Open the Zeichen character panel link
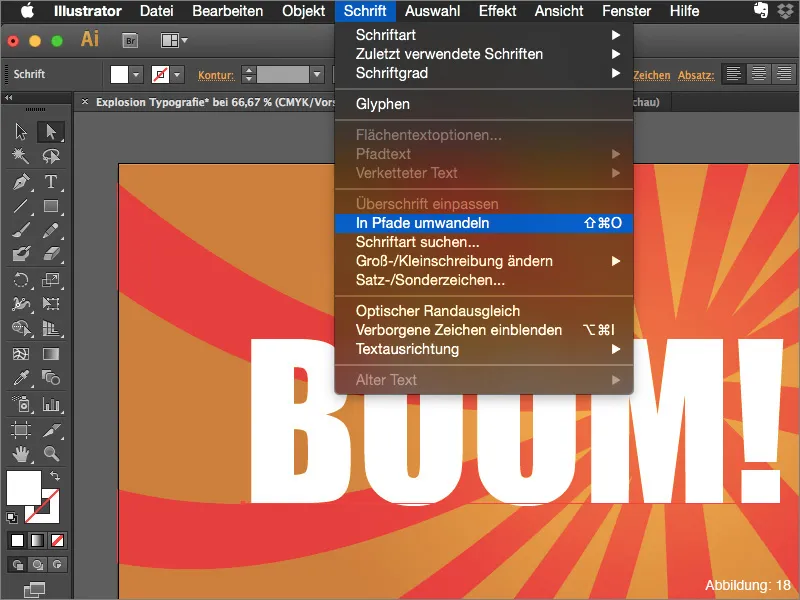The height and width of the screenshot is (600, 800). point(652,75)
